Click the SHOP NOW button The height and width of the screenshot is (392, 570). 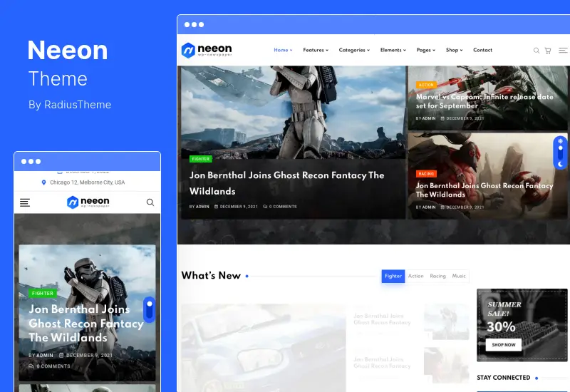(x=504, y=345)
